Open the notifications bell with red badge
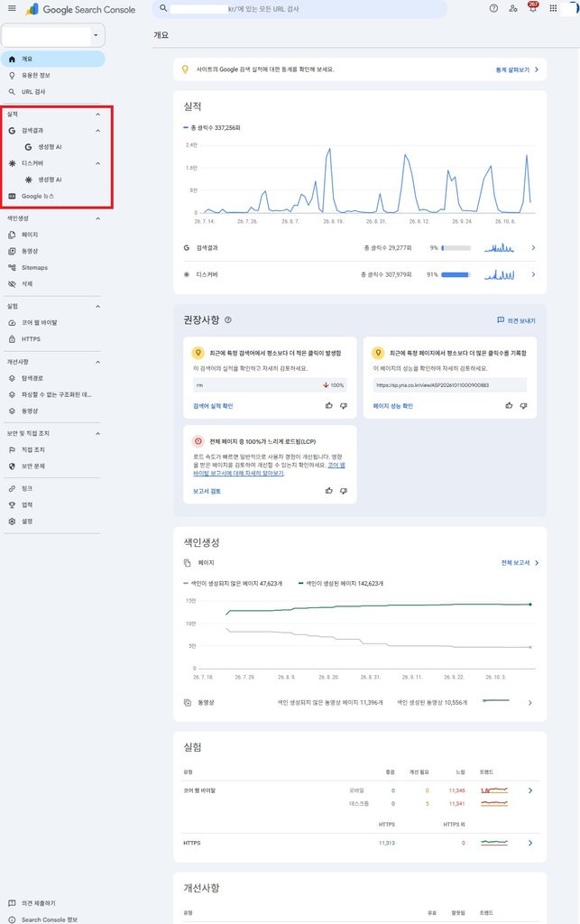Screen dimensions: 580x924 coord(533,7)
